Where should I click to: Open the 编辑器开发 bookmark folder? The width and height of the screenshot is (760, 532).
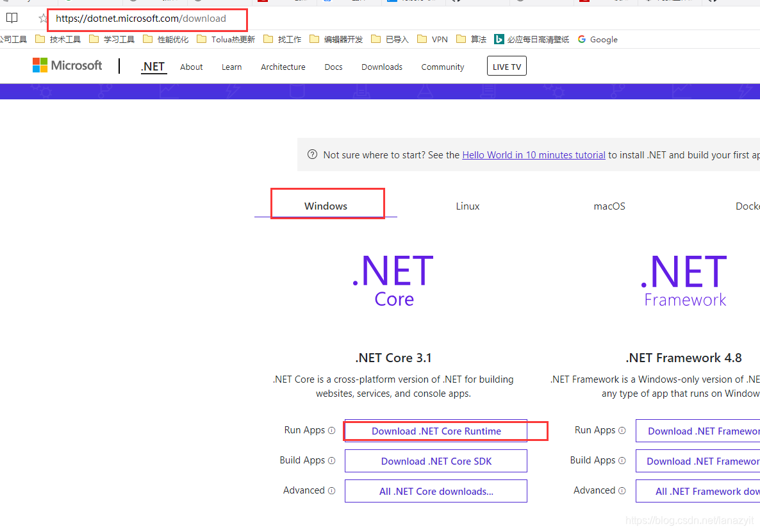[x=336, y=39]
